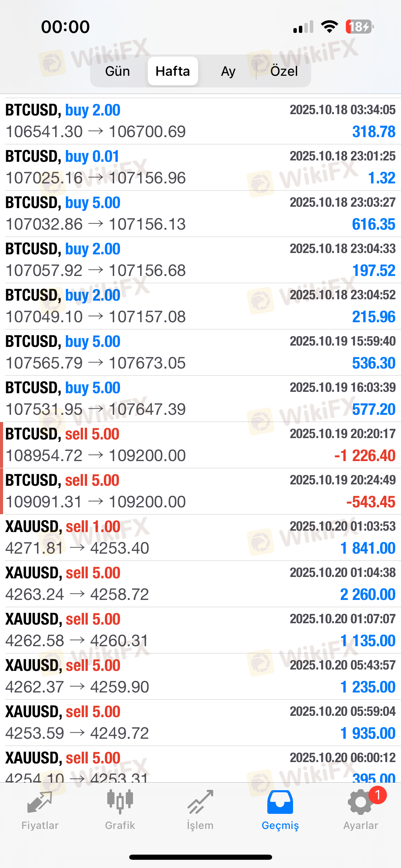
Task: Open the Fiyatlar quotes icon
Action: pyautogui.click(x=40, y=803)
